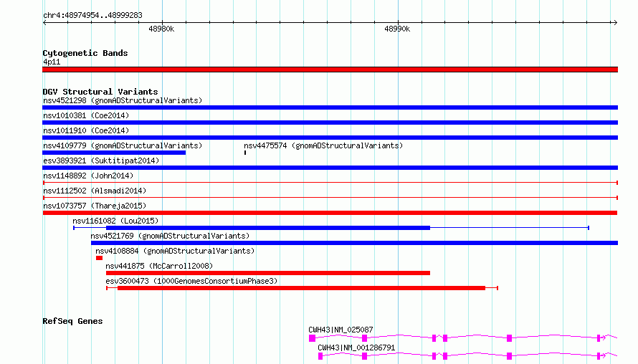
Task: Click the nsv4108884 (gnomADStructuralVariants) label
Action: click(175, 251)
